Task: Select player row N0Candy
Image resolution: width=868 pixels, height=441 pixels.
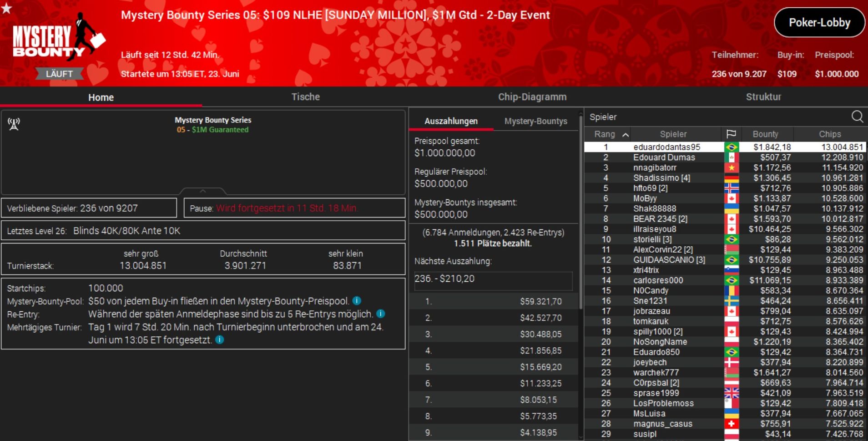Action: [x=725, y=290]
